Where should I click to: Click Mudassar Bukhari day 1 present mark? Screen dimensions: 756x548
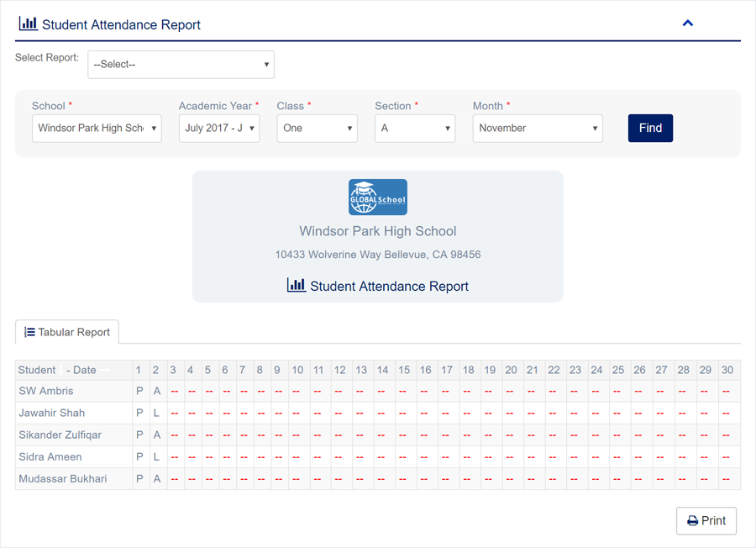(x=139, y=479)
